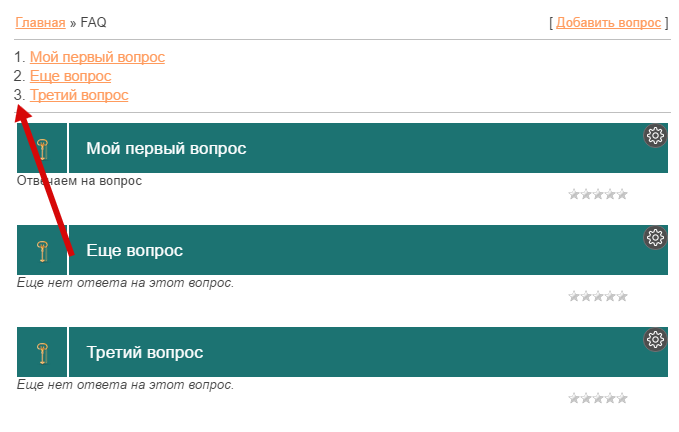Go to 'Главная' breadcrumb link
Screen dimensions: 679x432
pyautogui.click(x=40, y=22)
